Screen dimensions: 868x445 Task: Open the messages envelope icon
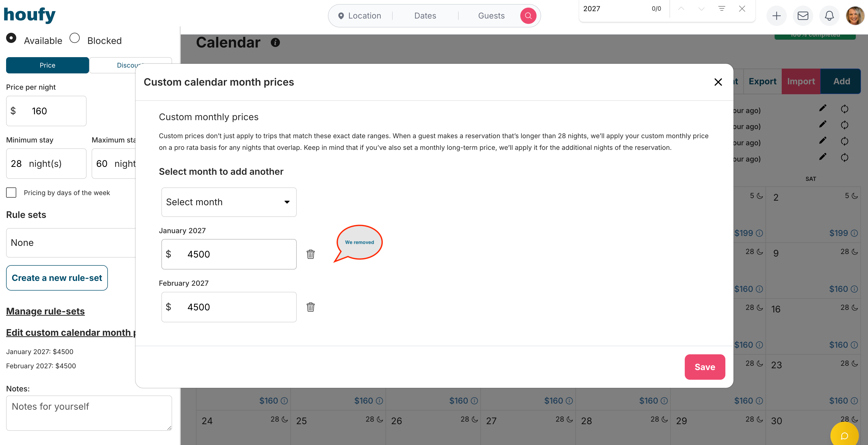803,16
